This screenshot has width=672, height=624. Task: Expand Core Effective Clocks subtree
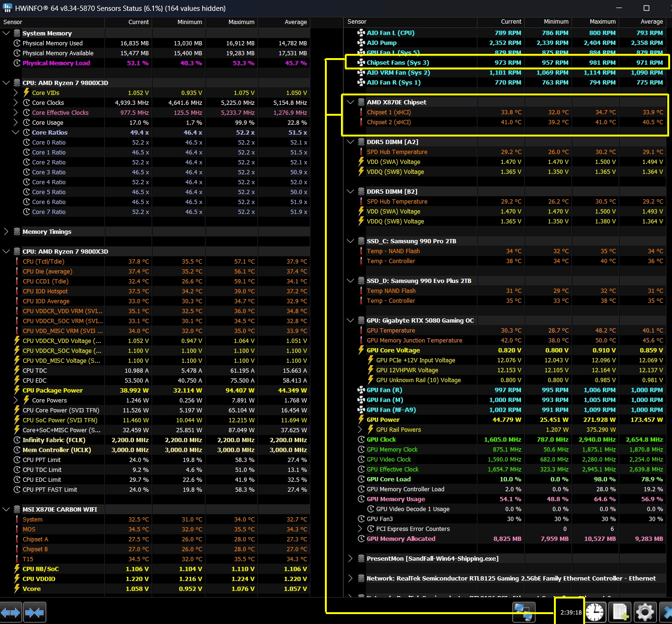(x=16, y=112)
